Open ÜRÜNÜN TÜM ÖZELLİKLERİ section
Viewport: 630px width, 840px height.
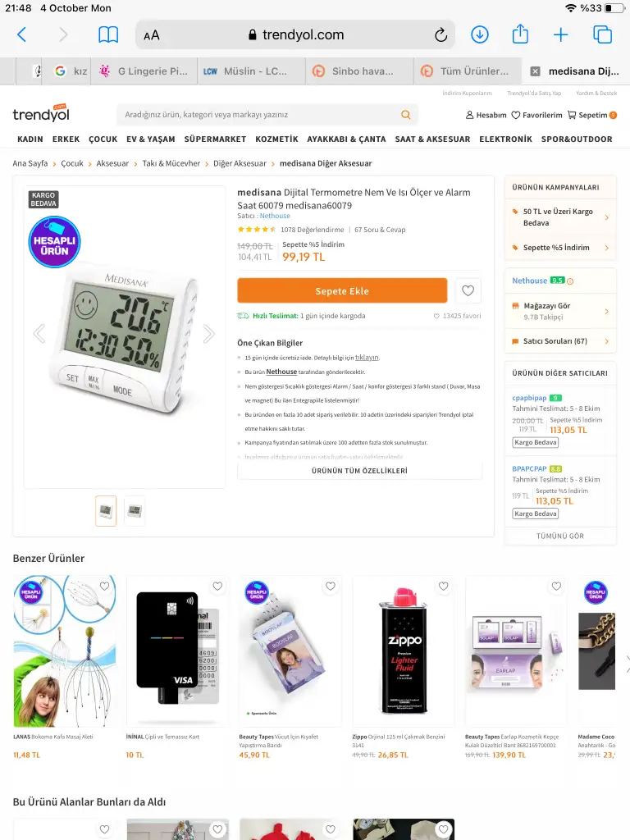(359, 471)
